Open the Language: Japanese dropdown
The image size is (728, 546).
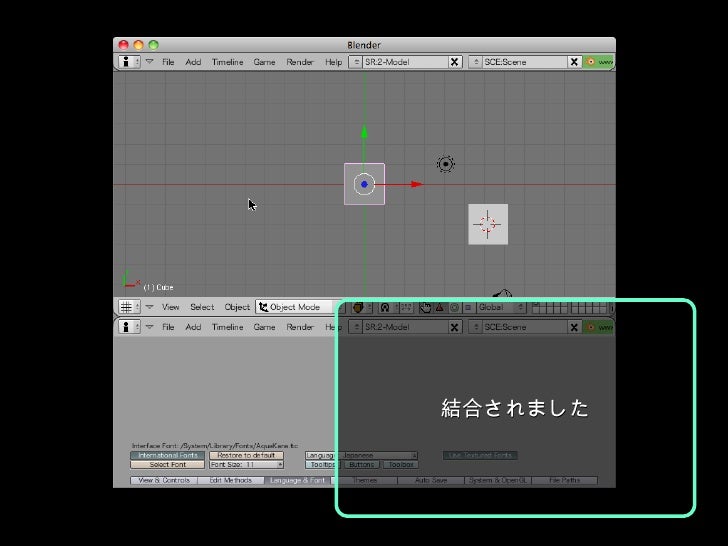pos(362,455)
